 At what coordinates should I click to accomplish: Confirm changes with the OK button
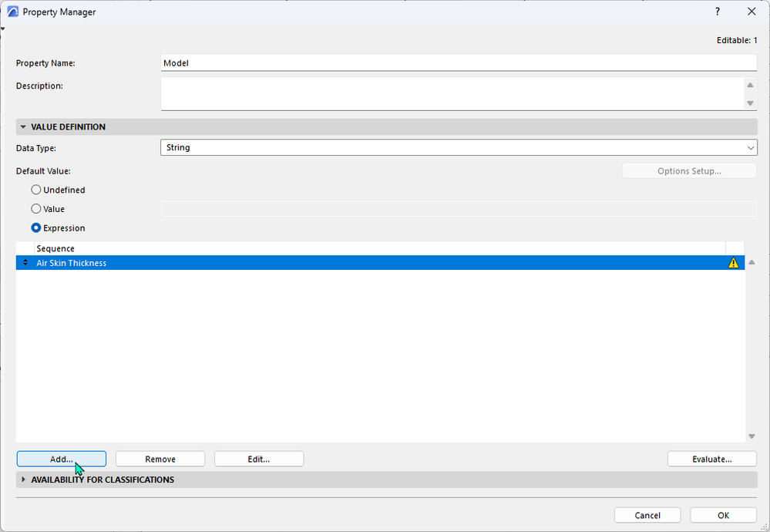pos(722,514)
